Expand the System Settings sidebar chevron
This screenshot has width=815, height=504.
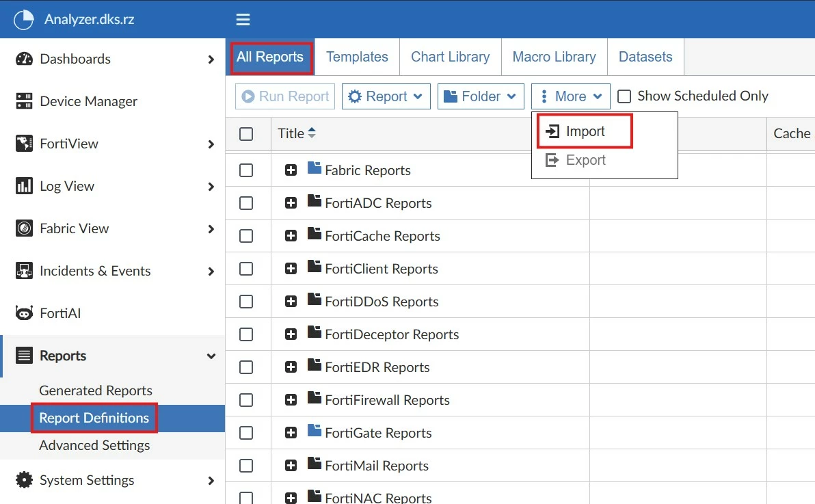pos(211,481)
